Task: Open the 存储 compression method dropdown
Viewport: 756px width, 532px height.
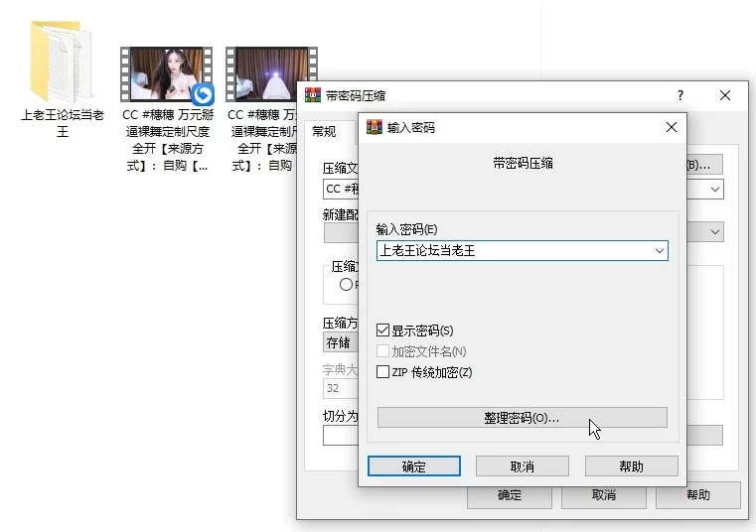Action: (x=341, y=342)
